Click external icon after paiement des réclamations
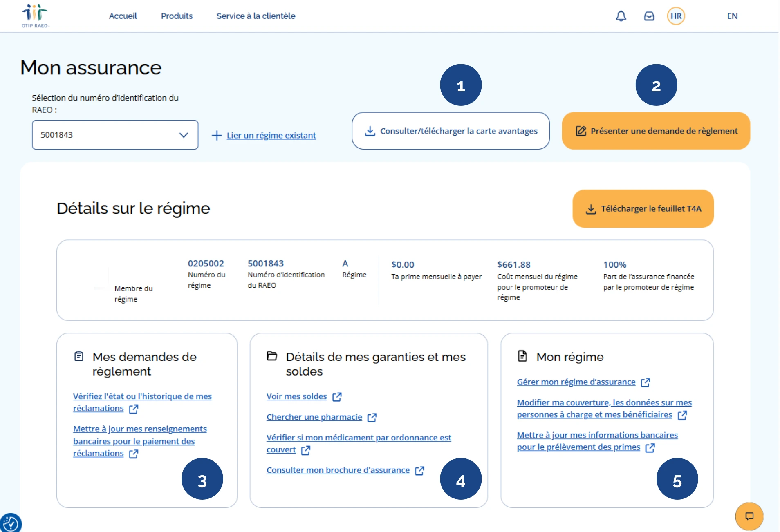 133,454
